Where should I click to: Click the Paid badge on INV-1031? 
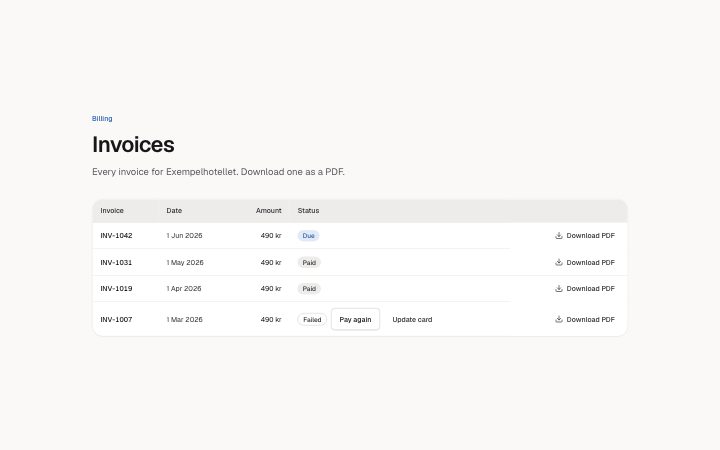(x=309, y=262)
